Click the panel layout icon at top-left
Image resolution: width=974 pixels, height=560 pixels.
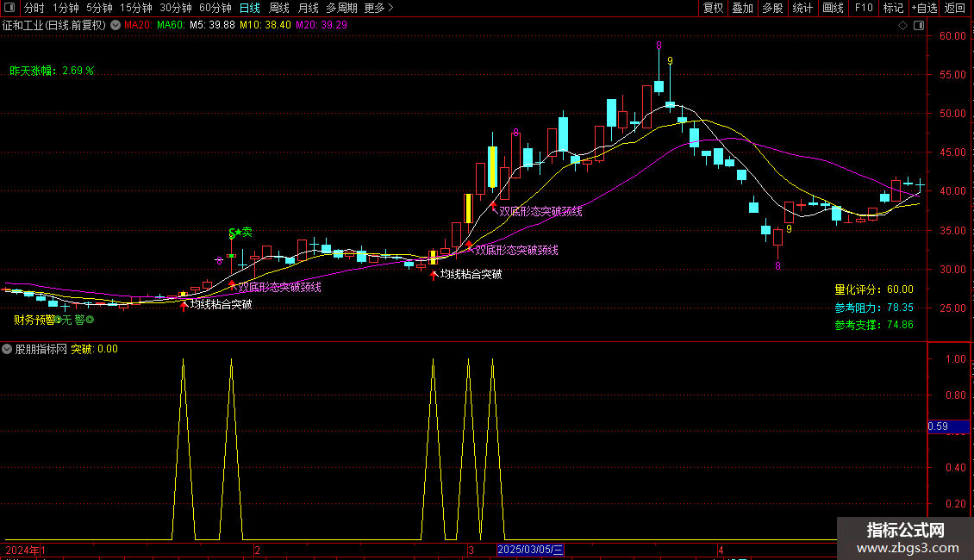tap(9, 8)
